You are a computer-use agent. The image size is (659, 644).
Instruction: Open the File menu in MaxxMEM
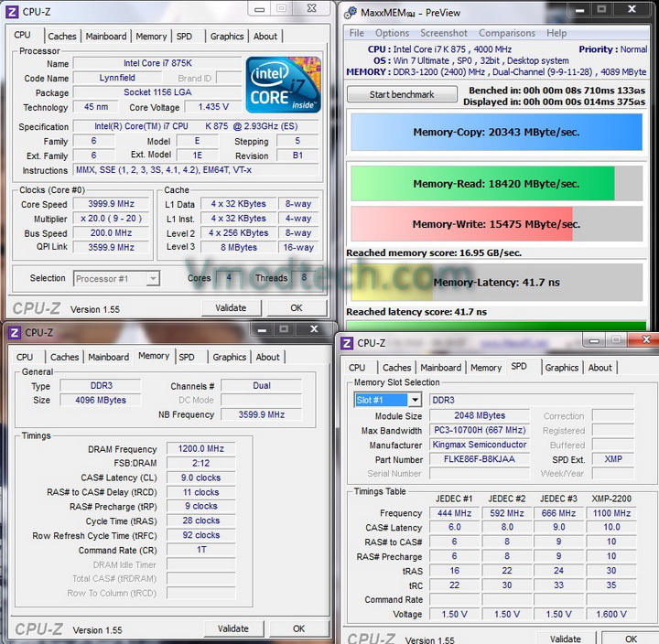356,33
